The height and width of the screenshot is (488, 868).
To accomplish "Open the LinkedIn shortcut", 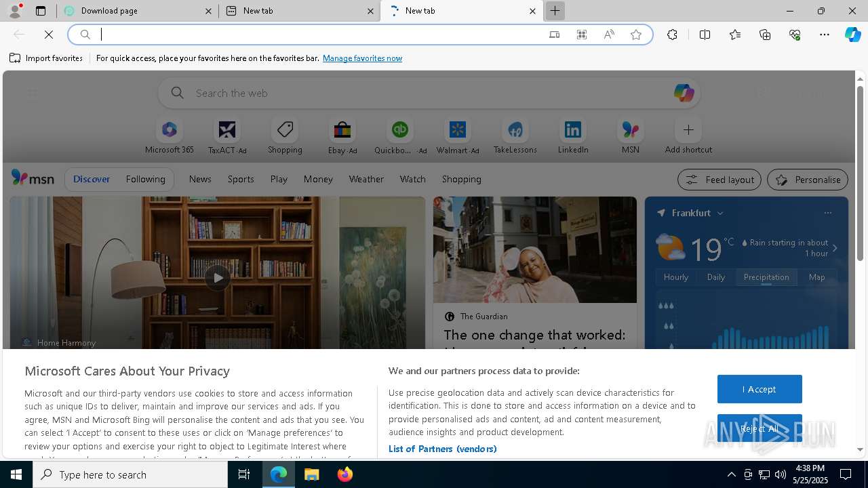I will 573,136.
